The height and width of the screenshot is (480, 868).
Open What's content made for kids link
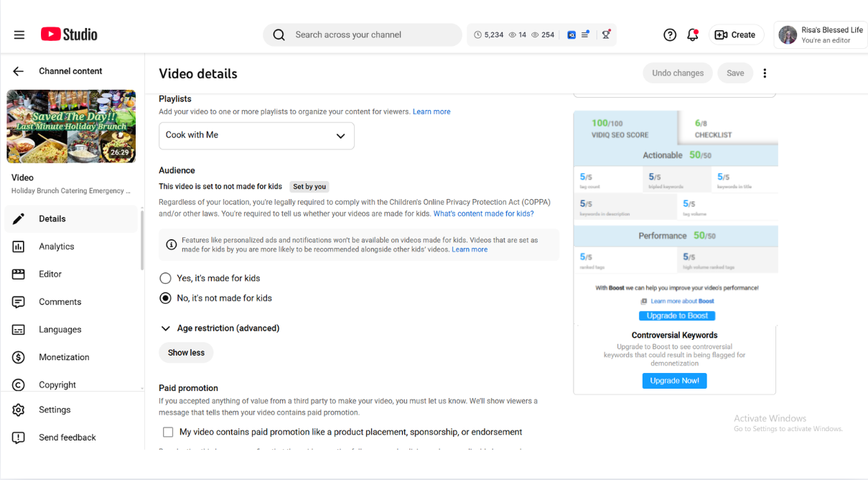483,213
